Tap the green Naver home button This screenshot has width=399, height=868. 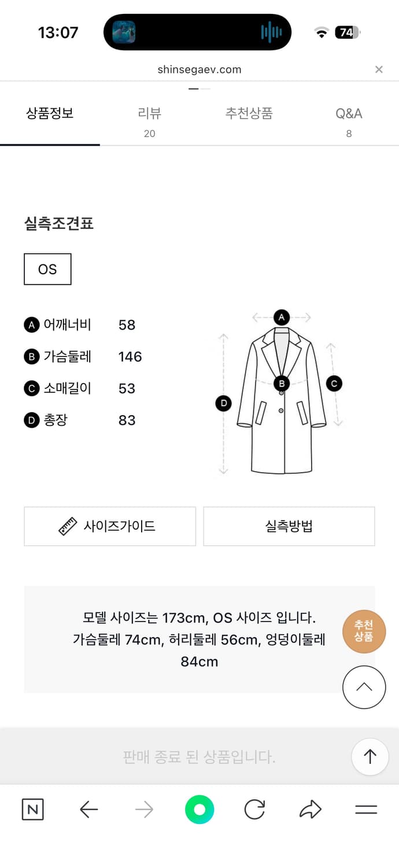point(199,810)
